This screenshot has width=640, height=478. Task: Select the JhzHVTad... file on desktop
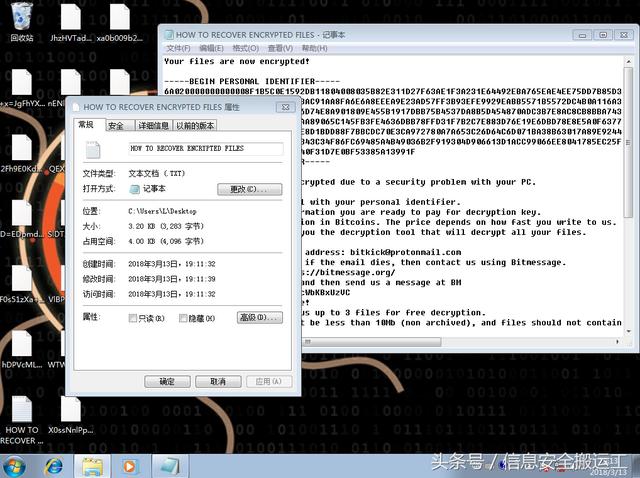(x=71, y=22)
